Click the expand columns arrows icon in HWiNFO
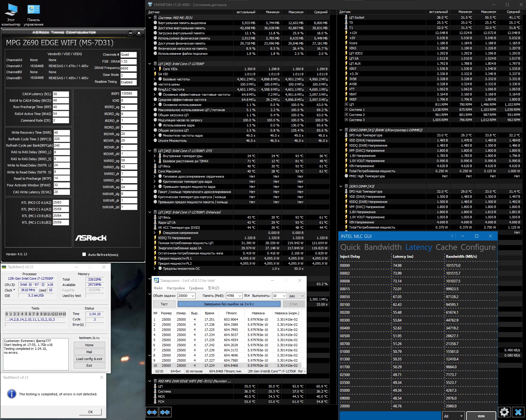 click(x=152, y=412)
